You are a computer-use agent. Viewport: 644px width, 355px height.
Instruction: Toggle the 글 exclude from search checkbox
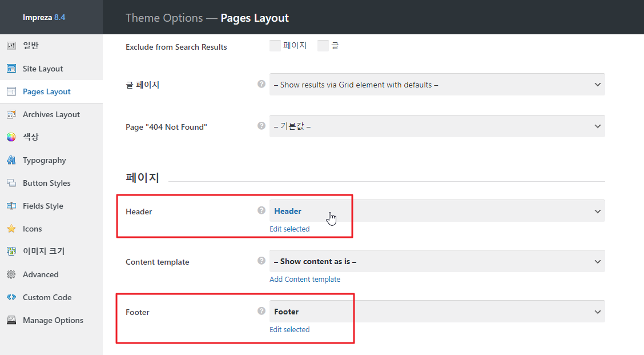[x=323, y=46]
